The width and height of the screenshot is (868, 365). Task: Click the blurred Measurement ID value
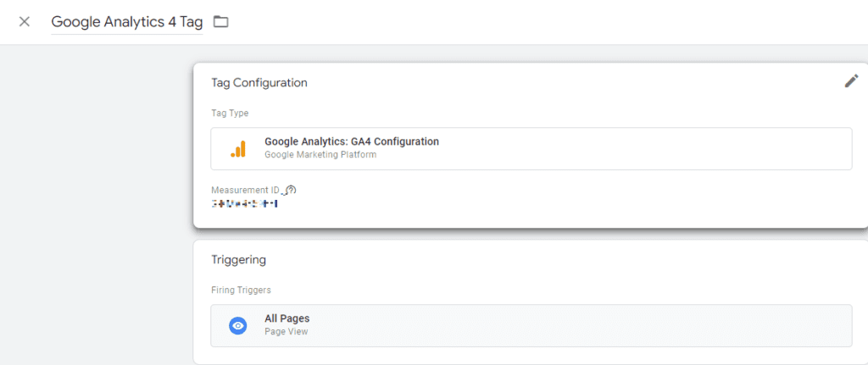coord(244,204)
